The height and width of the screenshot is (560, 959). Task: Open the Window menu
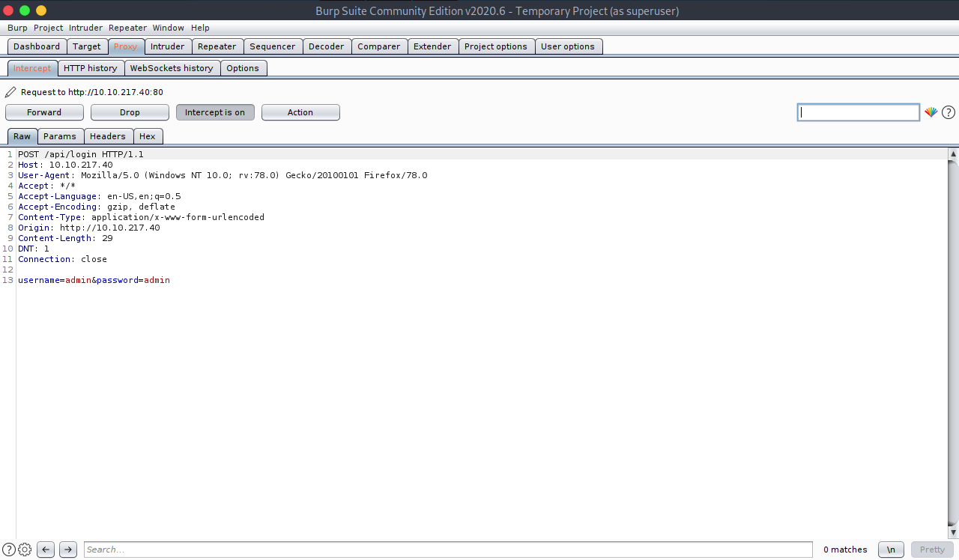(169, 28)
